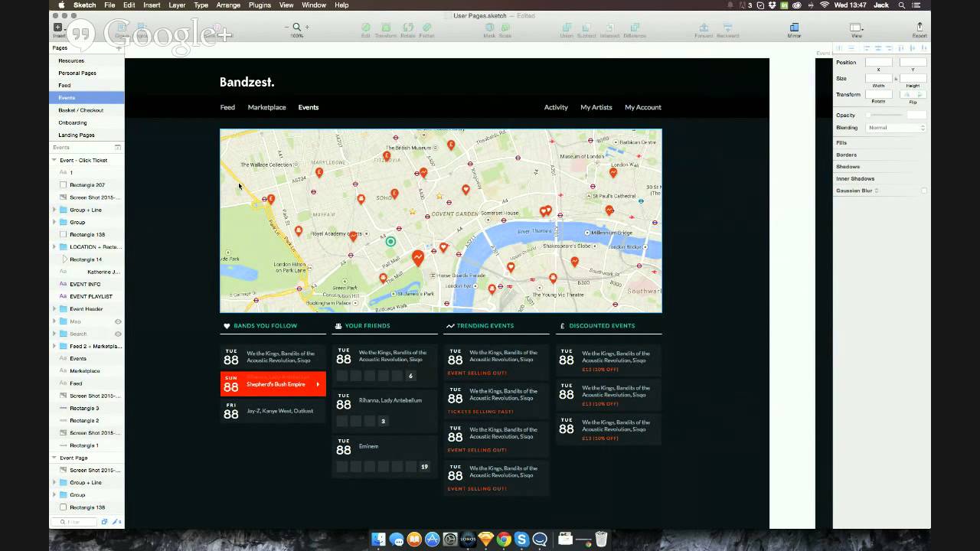Click the Position X input field
Screen dimensions: 980x551
[878, 62]
